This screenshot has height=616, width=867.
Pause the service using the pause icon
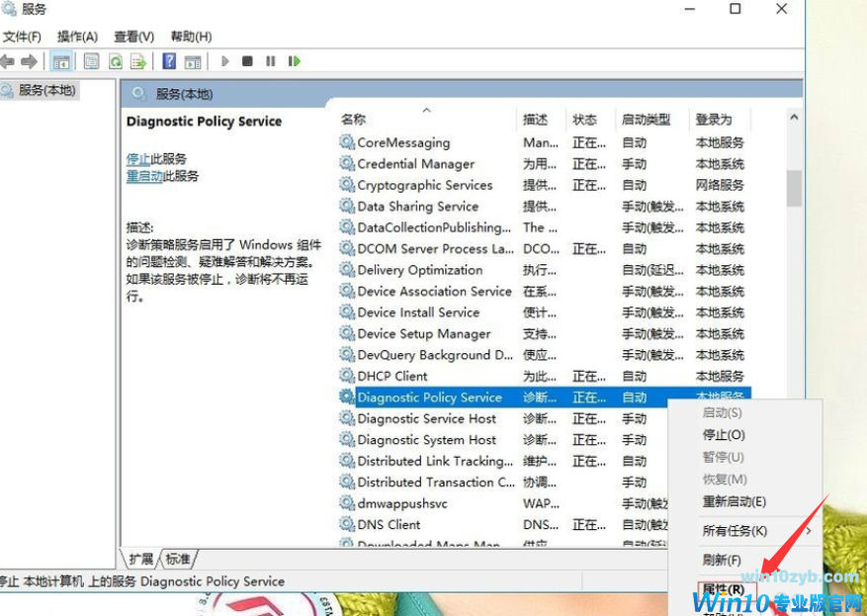click(271, 61)
